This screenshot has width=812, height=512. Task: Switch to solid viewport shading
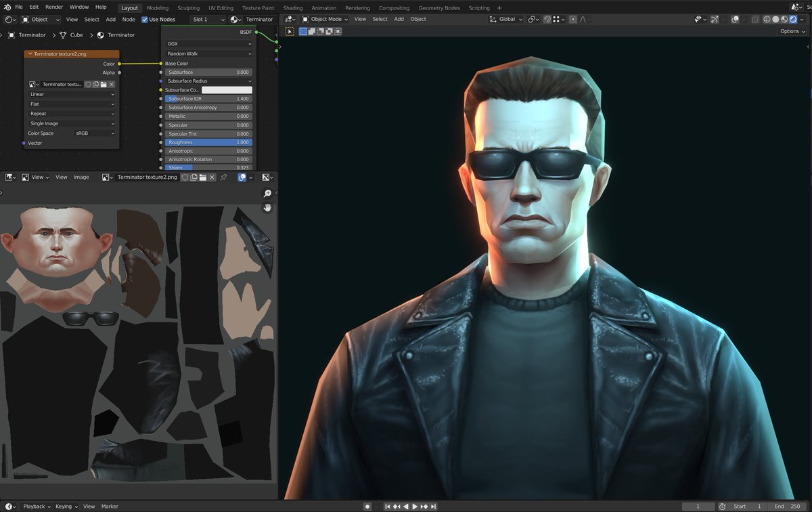775,19
